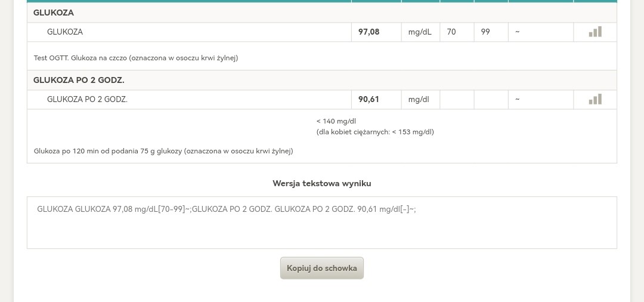Click the GLUKOZA PO 2 GODZ. row name
The height and width of the screenshot is (302, 644).
(87, 99)
